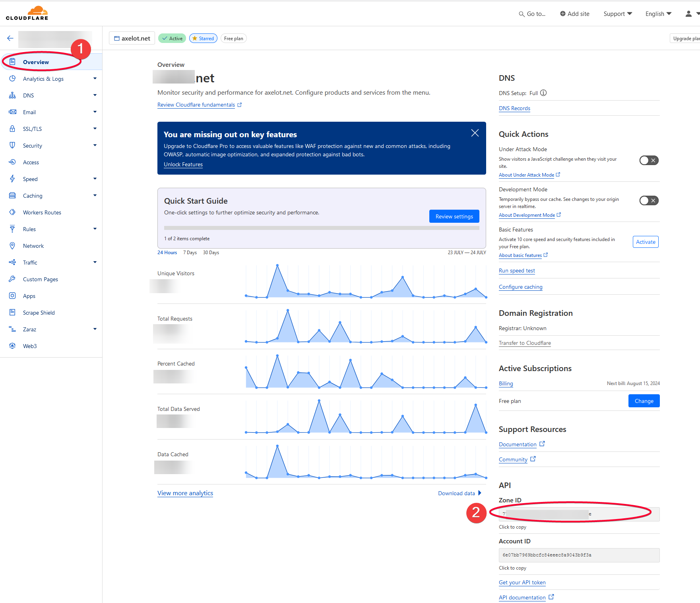Click the Transfer to Cloudflare link
Viewport: 700px width, 603px height.
click(525, 343)
